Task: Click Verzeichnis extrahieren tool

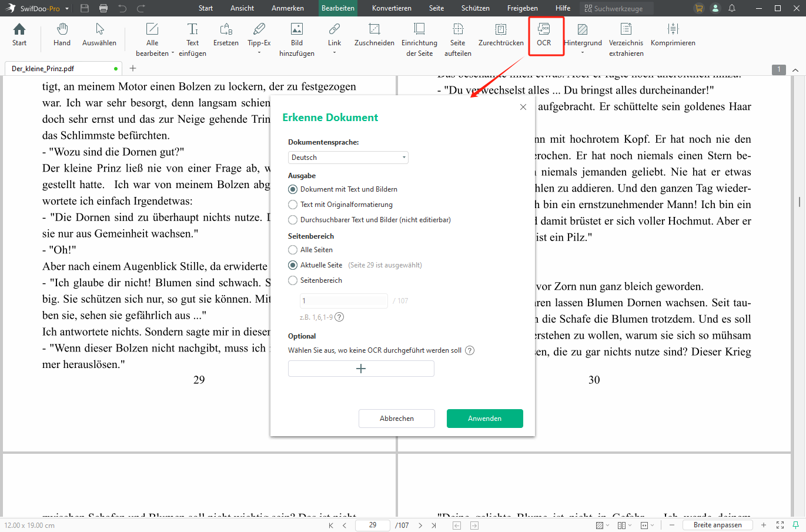Action: [626, 39]
